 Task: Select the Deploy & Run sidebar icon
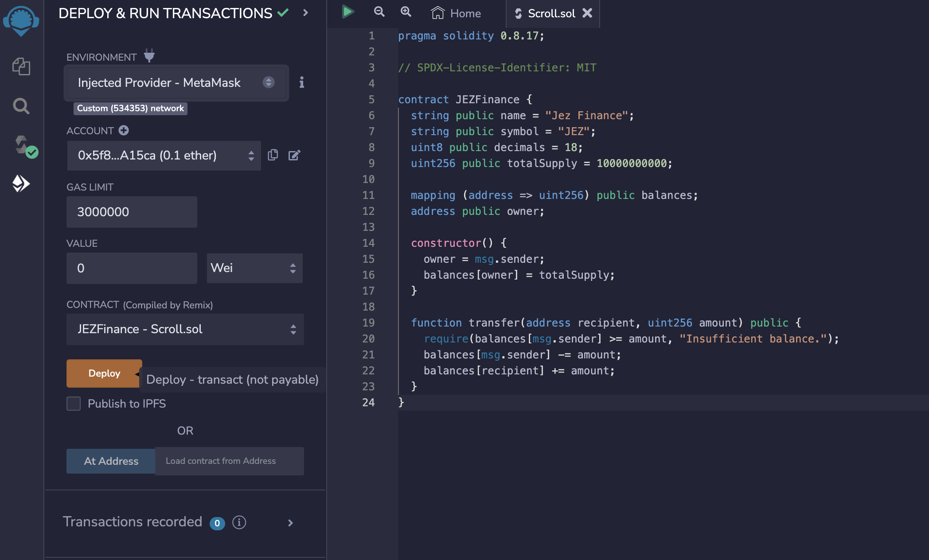(21, 183)
